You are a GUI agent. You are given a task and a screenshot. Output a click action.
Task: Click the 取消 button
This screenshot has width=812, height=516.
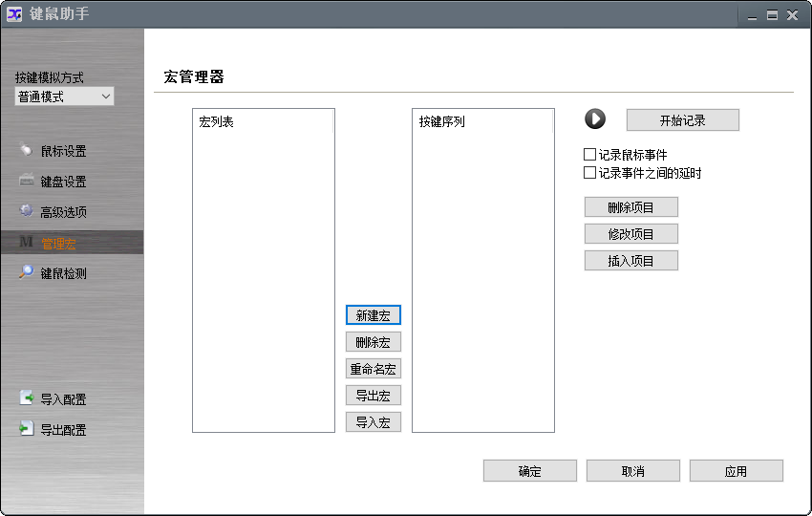[x=632, y=471]
